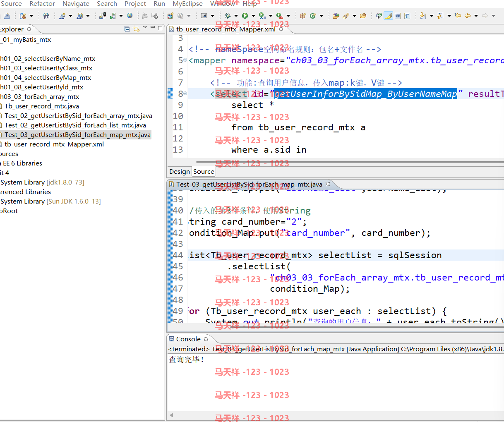Click the New wizard toolbar icon
The image size is (504, 422).
coord(23,16)
